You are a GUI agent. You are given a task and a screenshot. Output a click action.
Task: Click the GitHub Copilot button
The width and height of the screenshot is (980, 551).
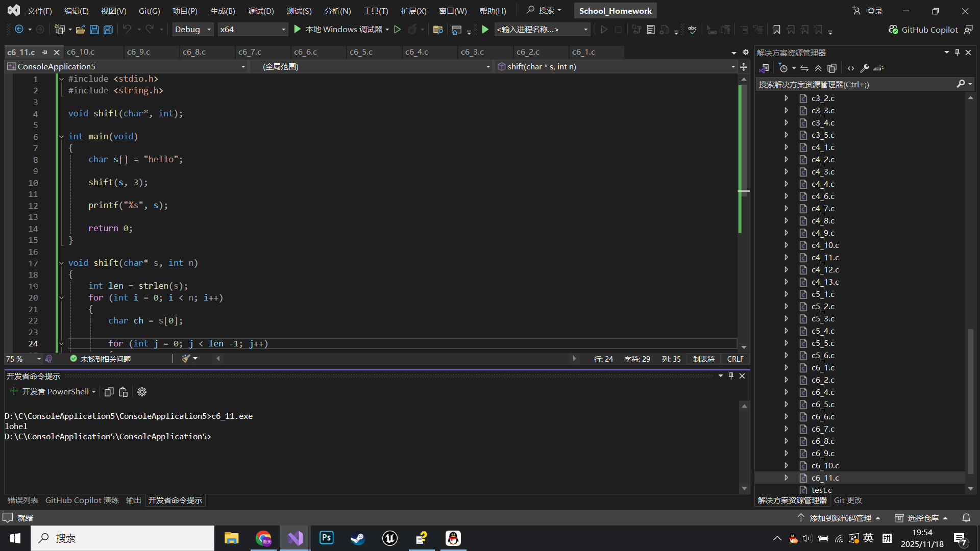(x=924, y=30)
